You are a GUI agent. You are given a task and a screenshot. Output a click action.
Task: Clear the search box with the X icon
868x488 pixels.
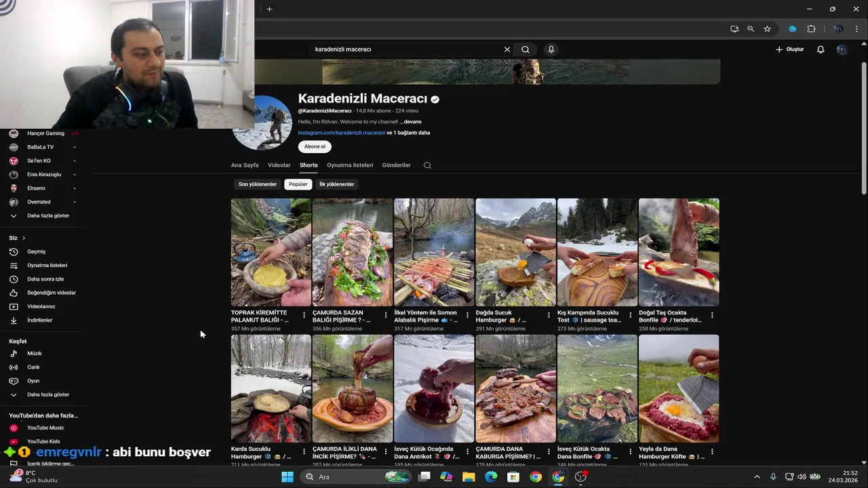(x=507, y=49)
